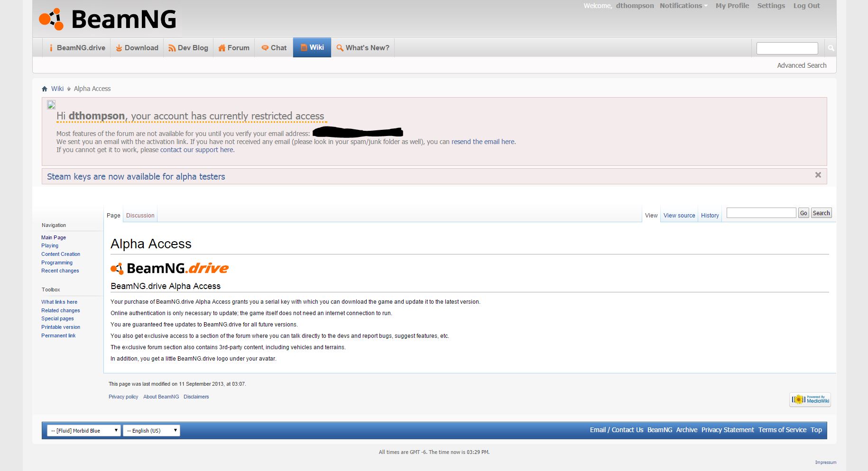
Task: Open the Dev Blog navigation item
Action: 188,48
